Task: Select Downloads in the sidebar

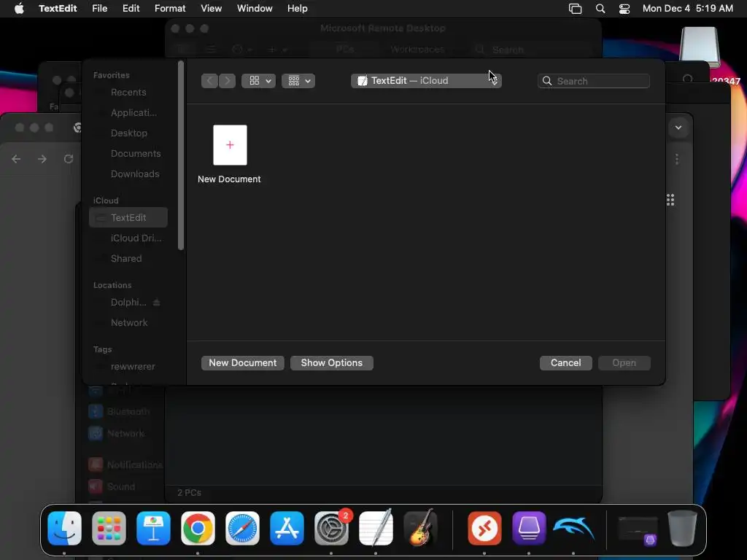Action: pyautogui.click(x=128, y=174)
